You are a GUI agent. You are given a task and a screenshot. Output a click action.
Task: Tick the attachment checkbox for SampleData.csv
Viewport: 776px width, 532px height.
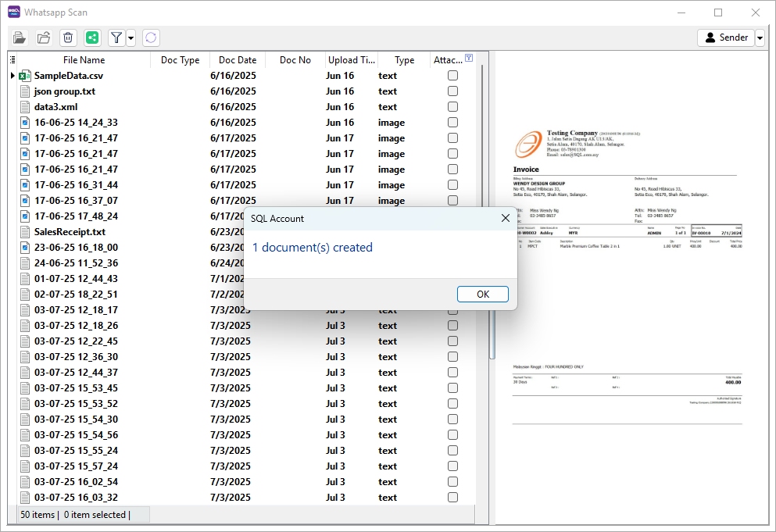click(x=452, y=76)
